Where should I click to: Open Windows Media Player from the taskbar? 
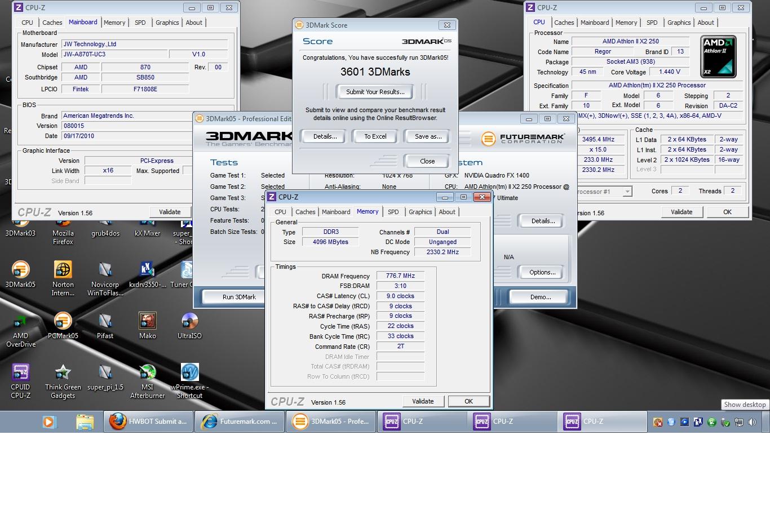tap(48, 422)
